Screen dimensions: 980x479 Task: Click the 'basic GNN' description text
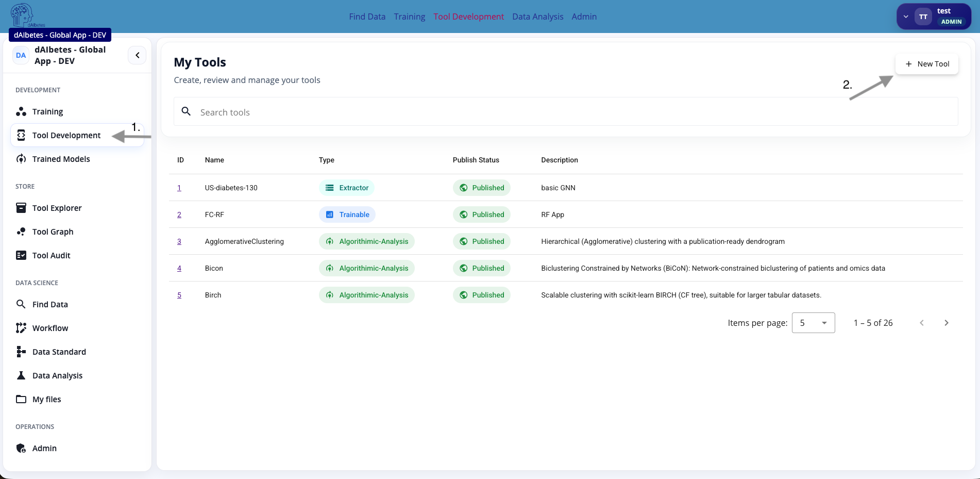(x=558, y=188)
